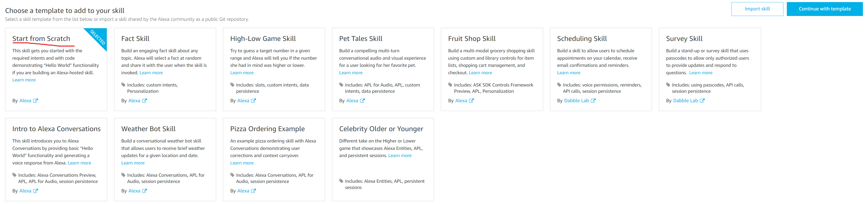Click Learn more on the Pet Tales Skill card
Viewport: 868px width, 204px height.
click(x=351, y=72)
